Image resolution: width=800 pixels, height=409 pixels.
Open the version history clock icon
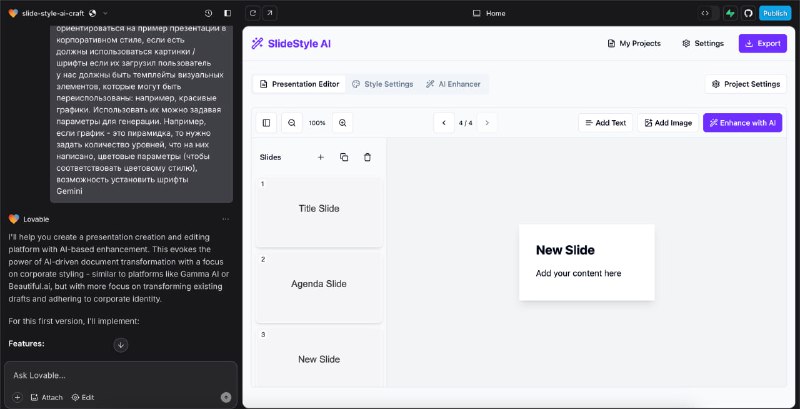208,13
